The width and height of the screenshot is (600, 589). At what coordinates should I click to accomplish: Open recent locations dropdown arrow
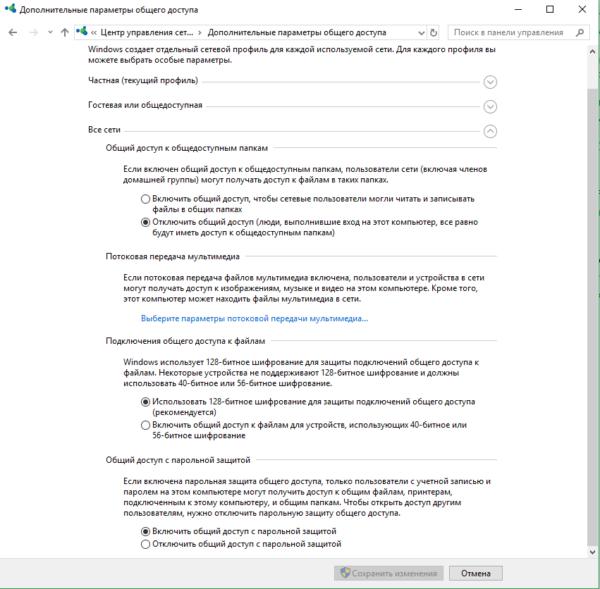[50, 33]
